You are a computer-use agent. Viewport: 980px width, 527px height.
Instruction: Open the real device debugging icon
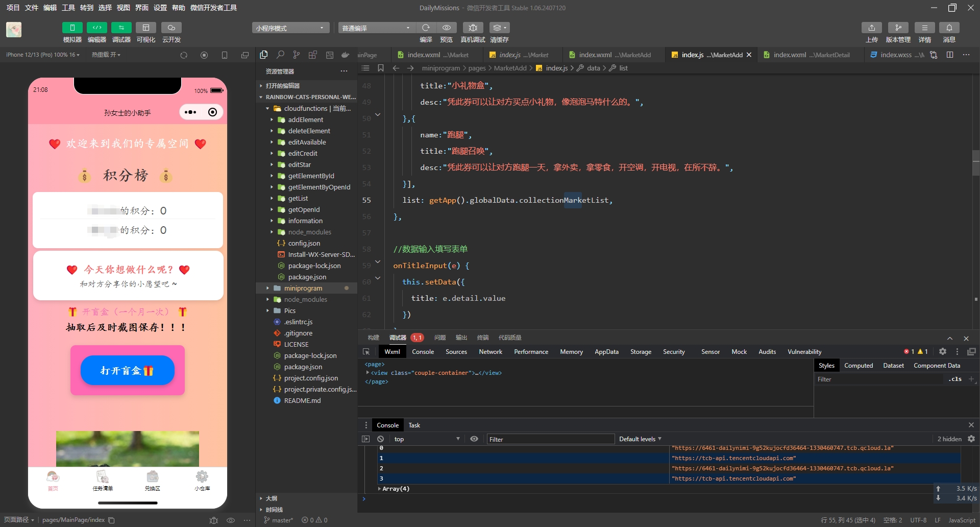[x=473, y=28]
